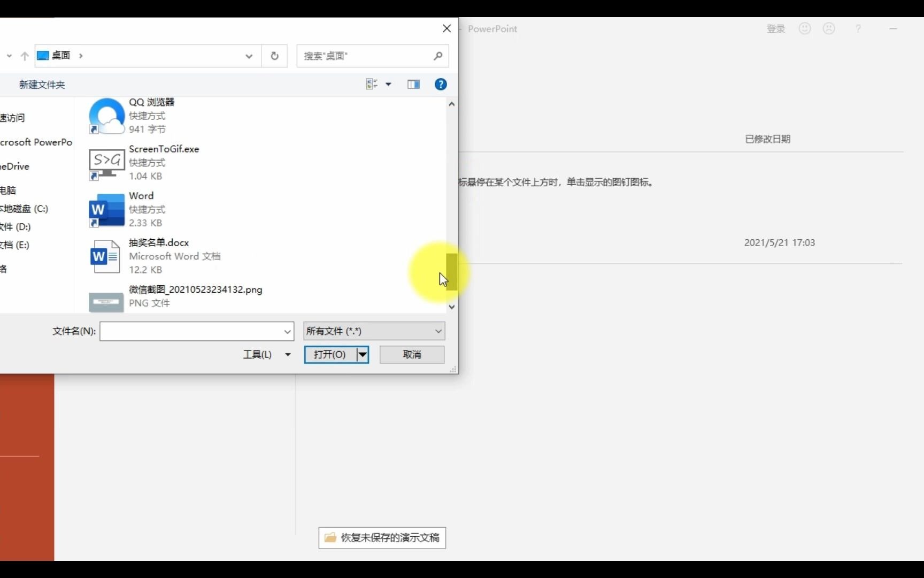The image size is (924, 578).
Task: Click 恢复未保存的演示文稿 button
Action: pos(382,538)
